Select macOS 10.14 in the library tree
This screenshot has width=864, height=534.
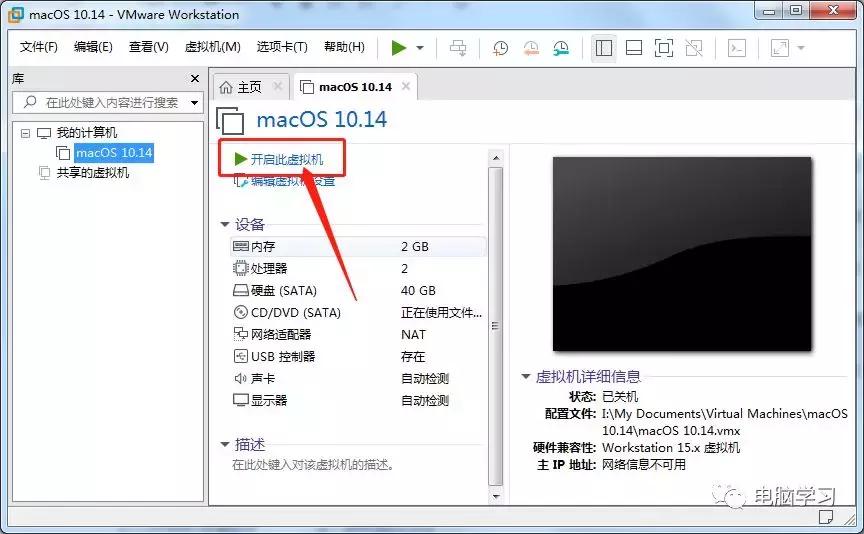(114, 153)
